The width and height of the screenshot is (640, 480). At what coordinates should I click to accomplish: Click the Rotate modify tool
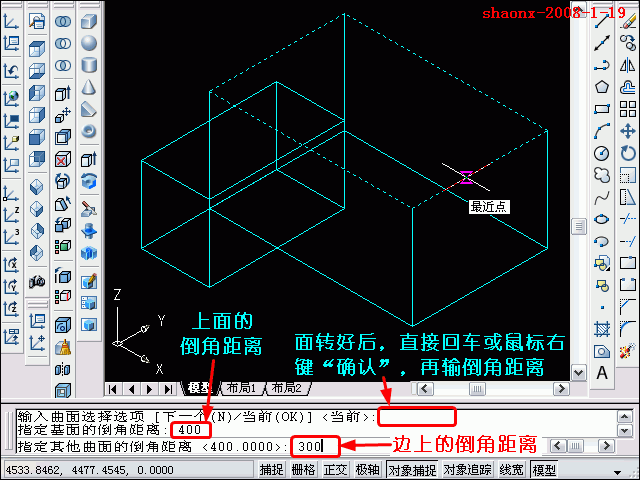(x=628, y=153)
